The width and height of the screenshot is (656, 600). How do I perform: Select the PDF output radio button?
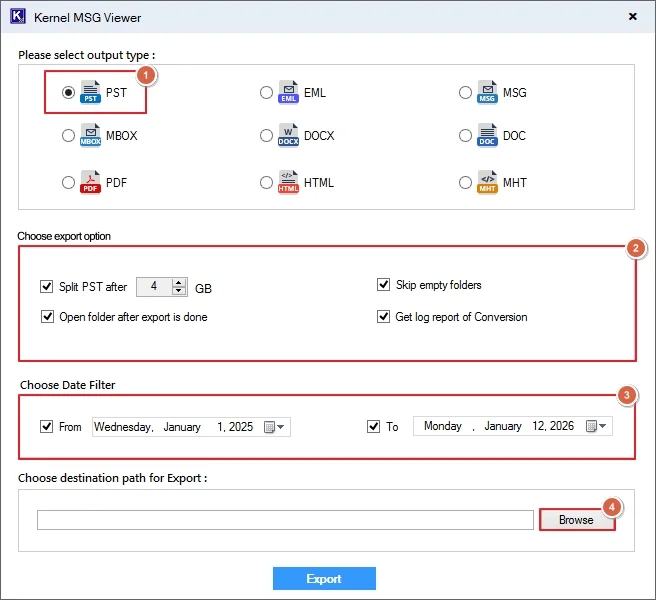68,182
